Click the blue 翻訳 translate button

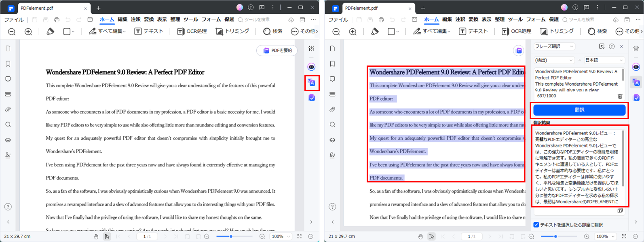coord(579,110)
